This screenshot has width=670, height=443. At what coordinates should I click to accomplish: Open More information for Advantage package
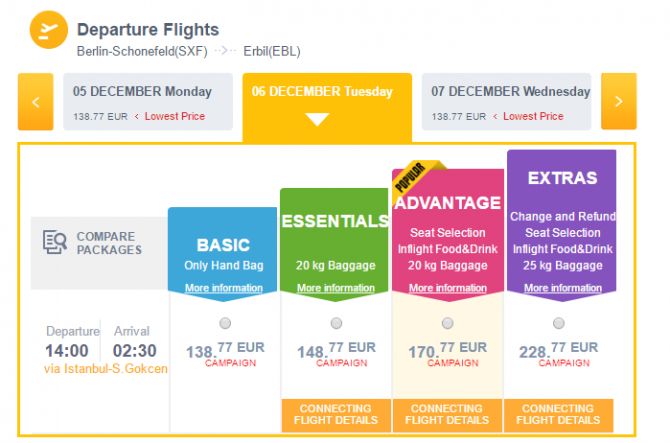coord(448,288)
